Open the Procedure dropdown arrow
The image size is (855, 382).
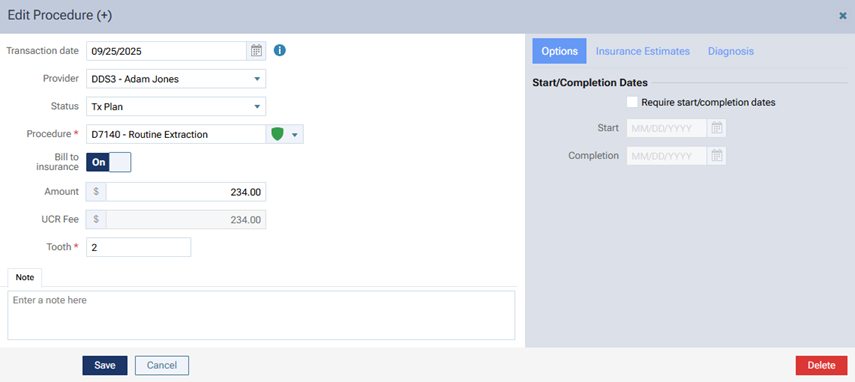tap(295, 135)
